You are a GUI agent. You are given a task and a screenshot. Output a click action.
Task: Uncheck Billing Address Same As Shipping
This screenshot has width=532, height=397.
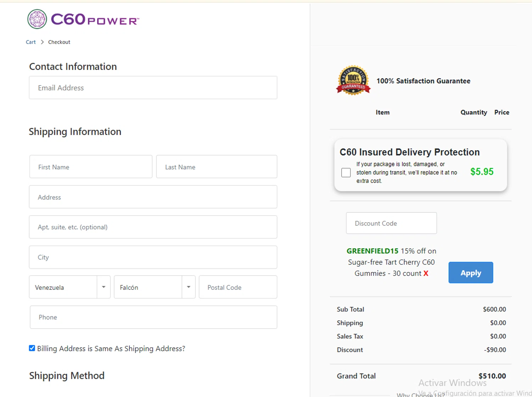coord(32,348)
